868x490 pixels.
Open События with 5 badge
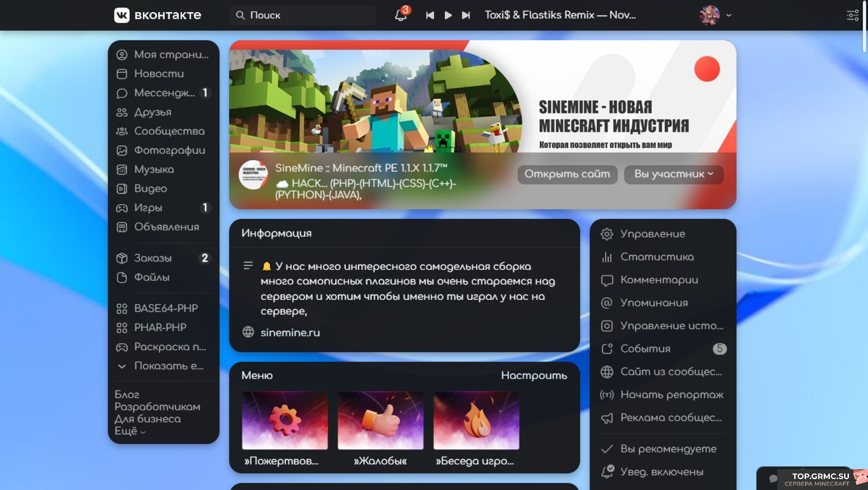click(x=663, y=349)
